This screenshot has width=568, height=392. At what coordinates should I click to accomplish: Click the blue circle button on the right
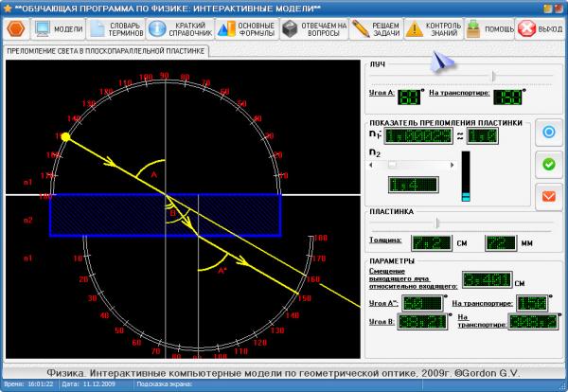pos(549,132)
